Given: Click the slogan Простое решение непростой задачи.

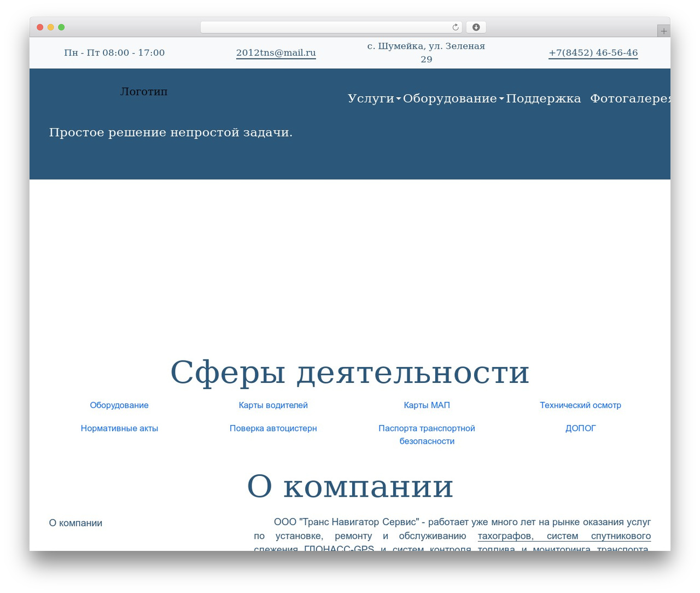Looking at the screenshot, I should click(171, 132).
